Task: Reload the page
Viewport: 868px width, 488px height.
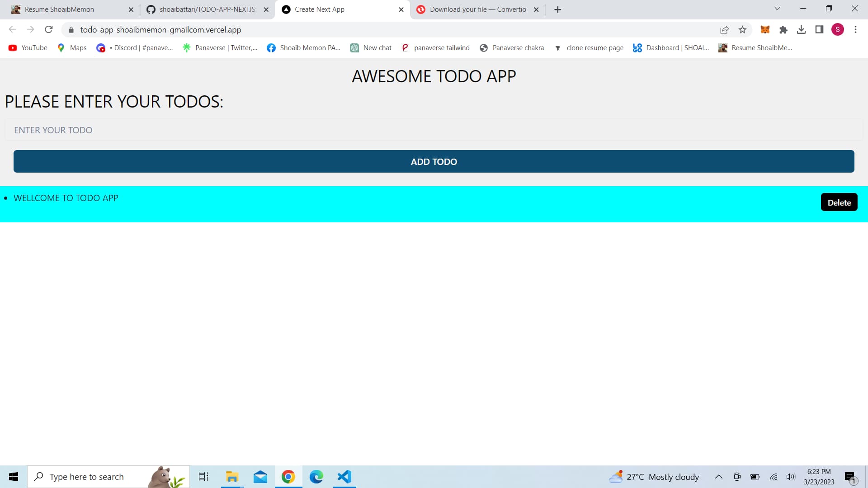Action: (49, 29)
